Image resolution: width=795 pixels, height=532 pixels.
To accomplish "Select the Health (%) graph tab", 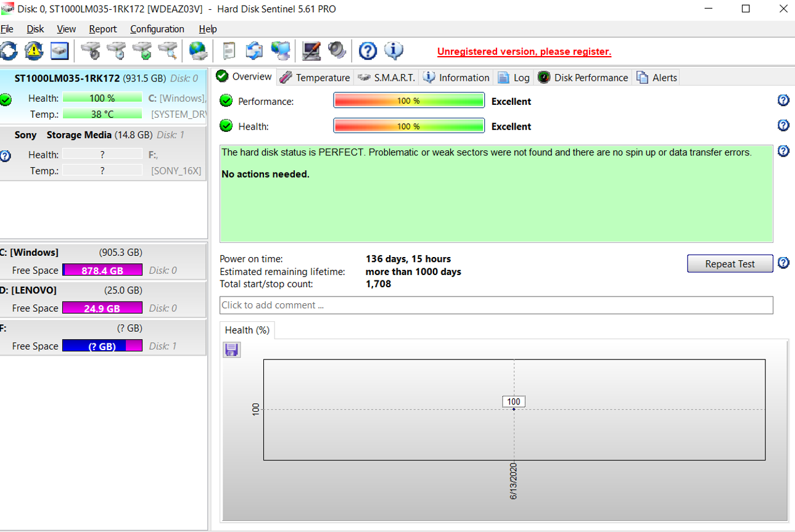I will click(247, 330).
